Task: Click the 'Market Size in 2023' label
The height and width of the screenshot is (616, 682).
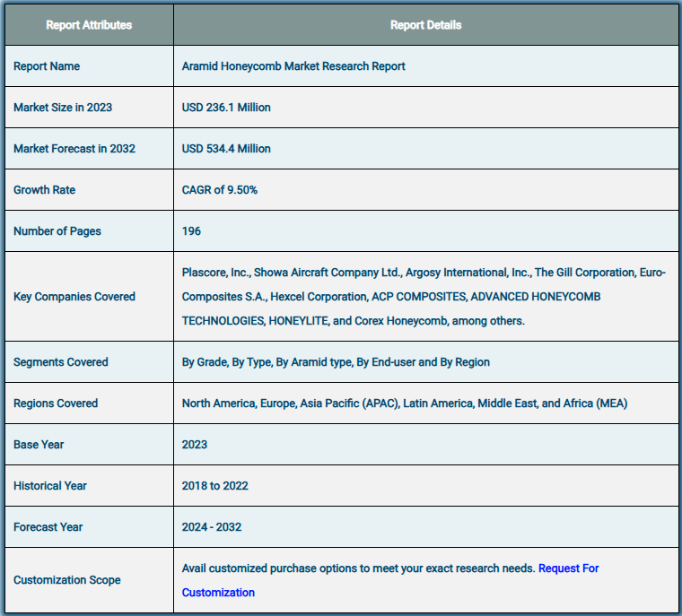Action: tap(63, 108)
